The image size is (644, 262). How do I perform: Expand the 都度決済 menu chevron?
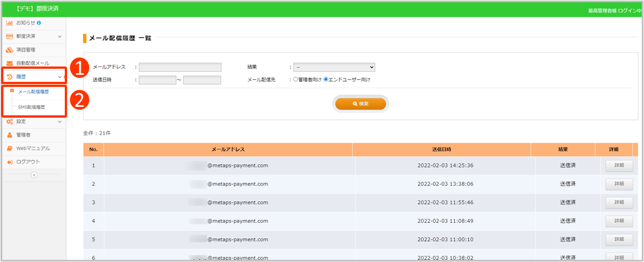point(60,36)
